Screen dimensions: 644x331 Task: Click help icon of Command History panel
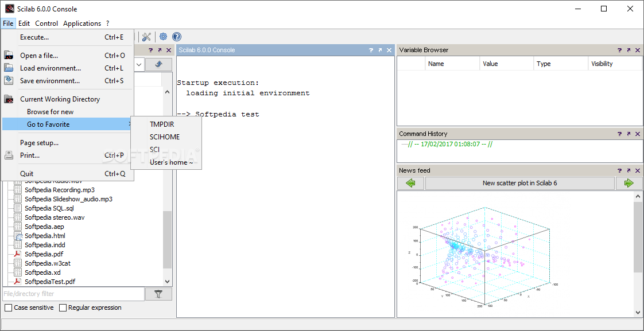pyautogui.click(x=620, y=134)
